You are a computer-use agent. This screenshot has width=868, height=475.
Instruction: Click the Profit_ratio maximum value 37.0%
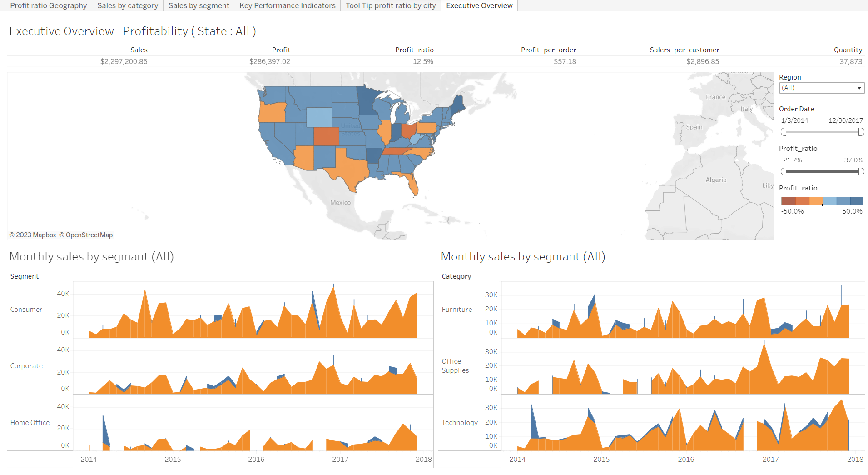click(x=853, y=160)
